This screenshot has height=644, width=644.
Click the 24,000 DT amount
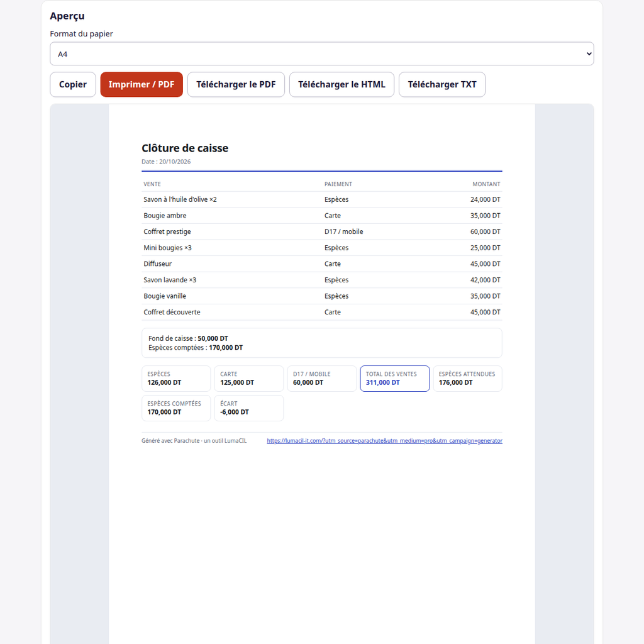coord(485,199)
